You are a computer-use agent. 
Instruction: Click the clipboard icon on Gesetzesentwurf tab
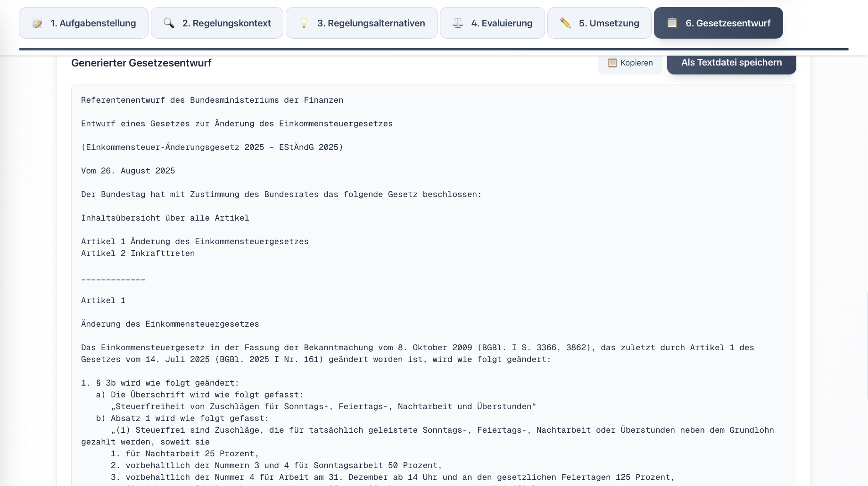(x=671, y=22)
